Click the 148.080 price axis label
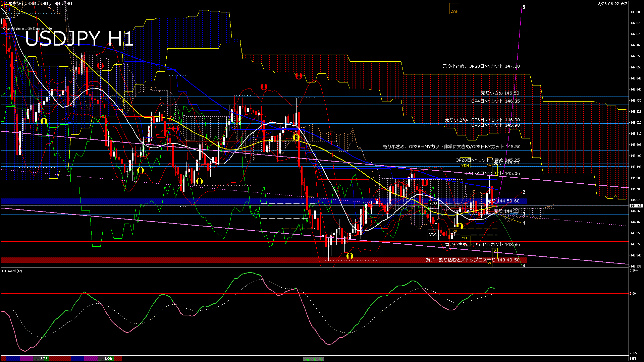The image size is (644, 362). tap(636, 12)
